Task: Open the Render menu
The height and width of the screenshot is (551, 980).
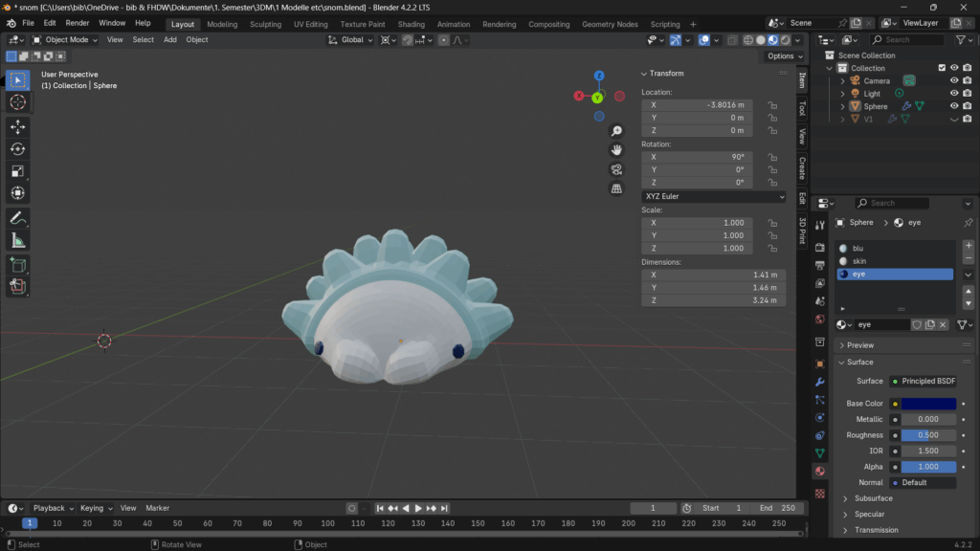Action: (77, 22)
